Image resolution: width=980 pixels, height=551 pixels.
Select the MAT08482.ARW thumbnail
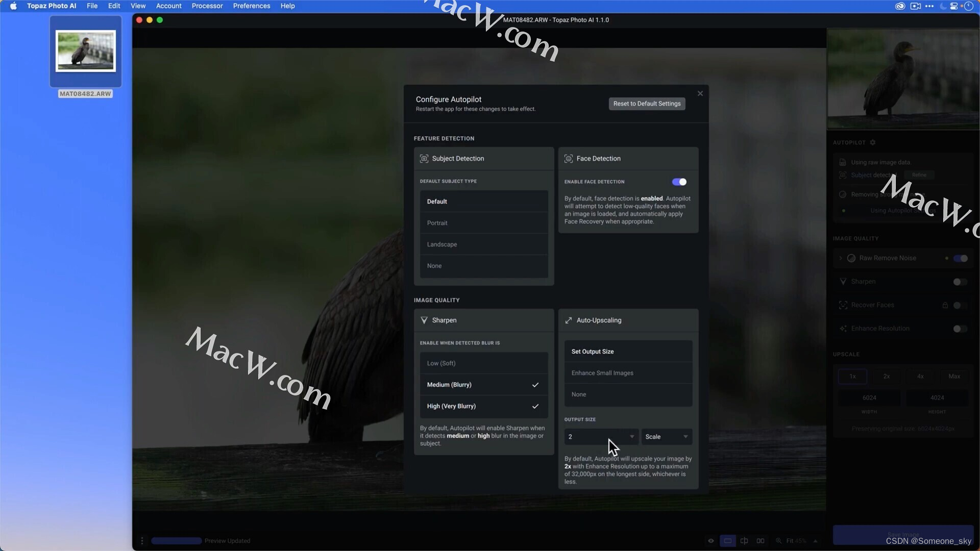click(x=86, y=51)
